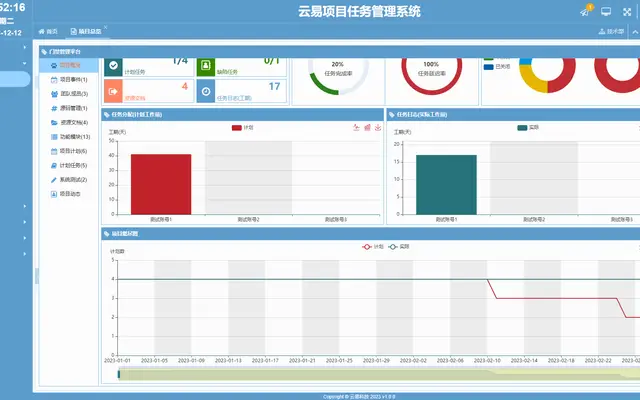Screen dimensions: 640x400
Task: Toggle the 实际 series in burndown chart legend
Action: [399, 247]
